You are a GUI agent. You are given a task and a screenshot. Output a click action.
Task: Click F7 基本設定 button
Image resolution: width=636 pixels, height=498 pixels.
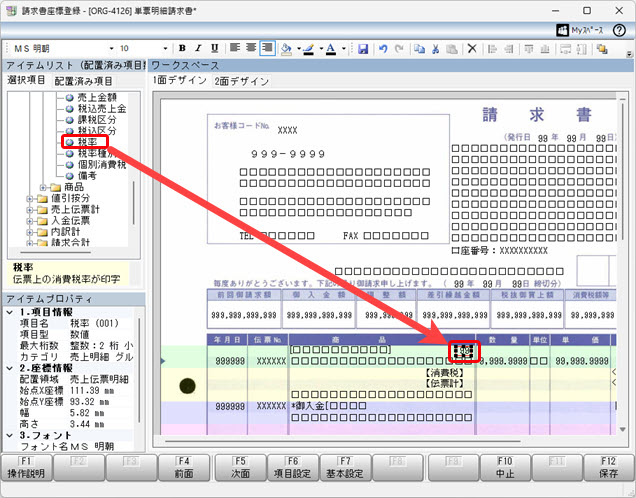pos(345,468)
